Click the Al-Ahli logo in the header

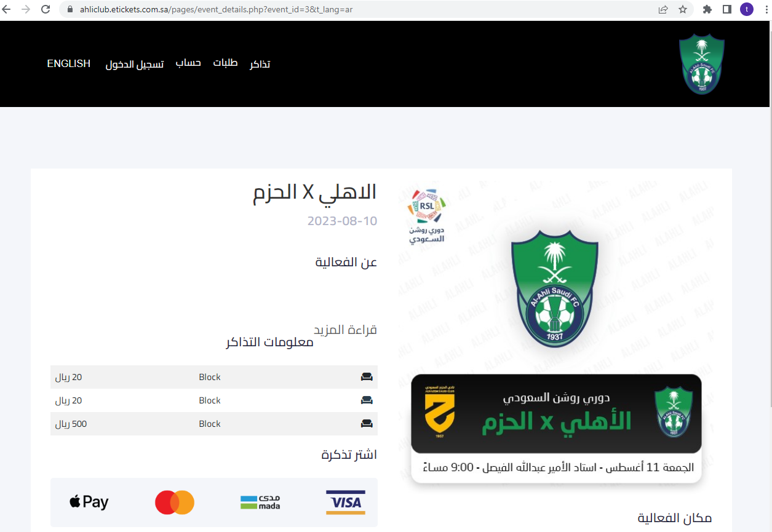pyautogui.click(x=702, y=64)
